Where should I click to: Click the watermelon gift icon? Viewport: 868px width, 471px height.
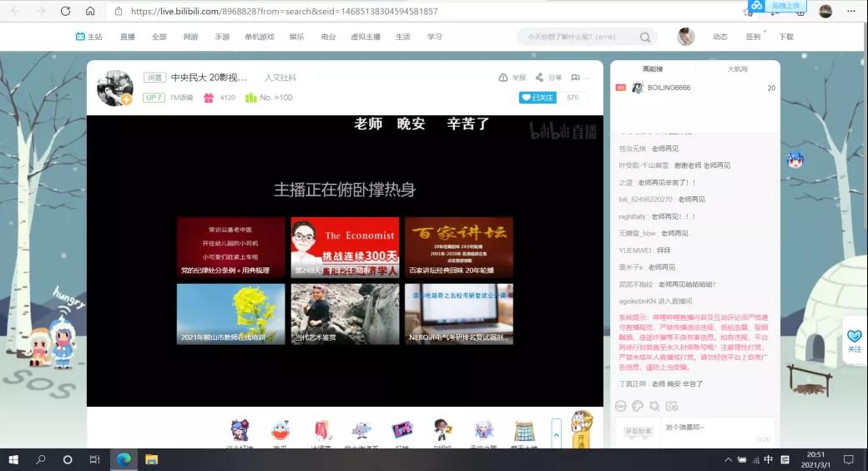tap(280, 431)
